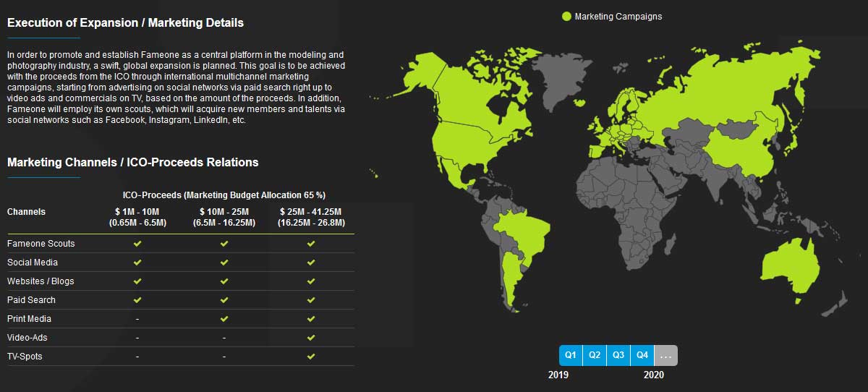The width and height of the screenshot is (868, 392).
Task: Click Video-Ads checkmark under $25M - 41.25M
Action: 310,338
